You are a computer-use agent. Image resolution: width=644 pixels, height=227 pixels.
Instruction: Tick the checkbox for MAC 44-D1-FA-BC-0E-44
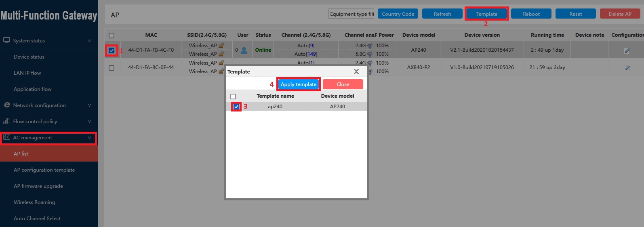[112, 68]
